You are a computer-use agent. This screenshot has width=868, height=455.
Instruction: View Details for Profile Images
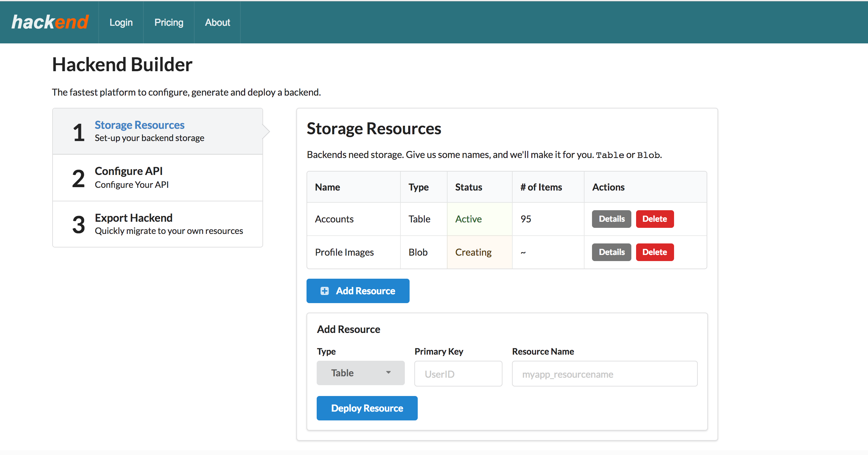pos(611,252)
